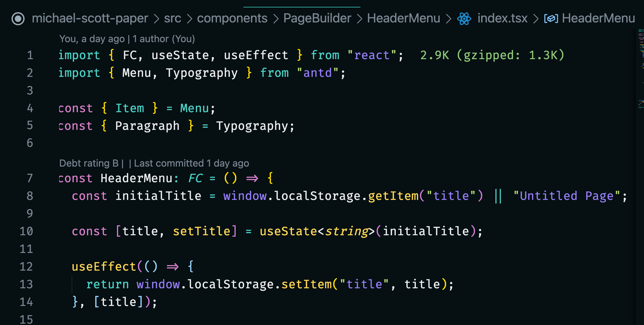Expand the chevron between src and components
644x325 pixels.
click(190, 19)
